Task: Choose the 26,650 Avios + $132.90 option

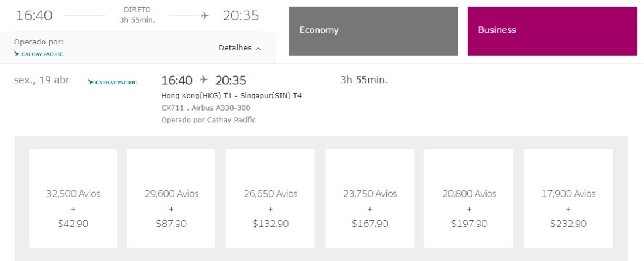Action: click(x=270, y=198)
